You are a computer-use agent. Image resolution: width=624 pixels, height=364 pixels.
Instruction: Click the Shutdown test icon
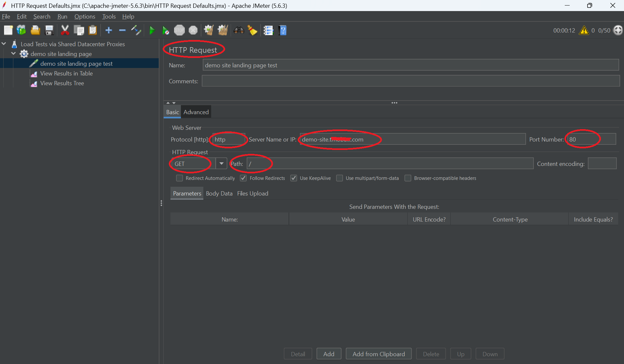(193, 30)
